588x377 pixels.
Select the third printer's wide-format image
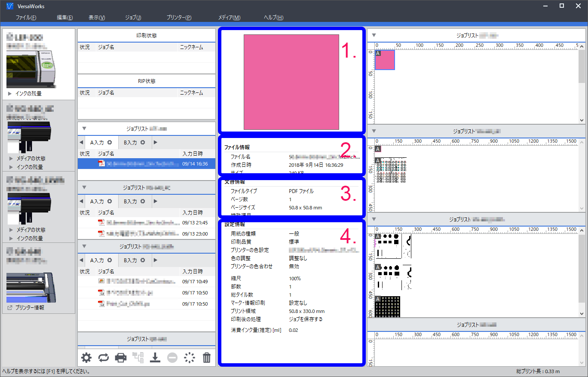[29, 208]
